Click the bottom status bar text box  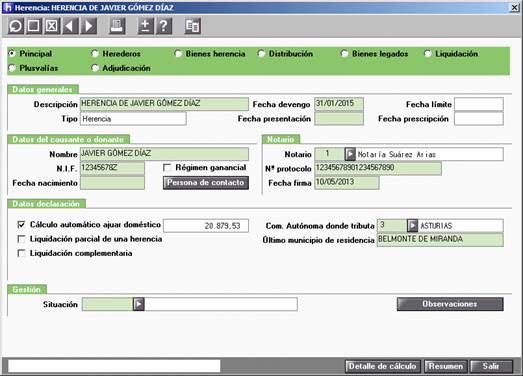114,366
